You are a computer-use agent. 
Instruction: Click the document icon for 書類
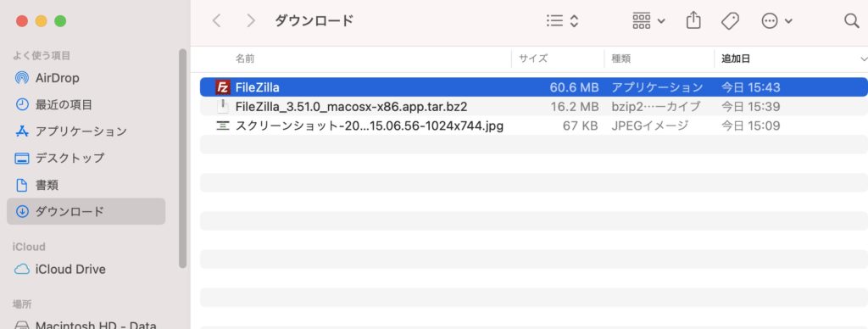[x=21, y=185]
